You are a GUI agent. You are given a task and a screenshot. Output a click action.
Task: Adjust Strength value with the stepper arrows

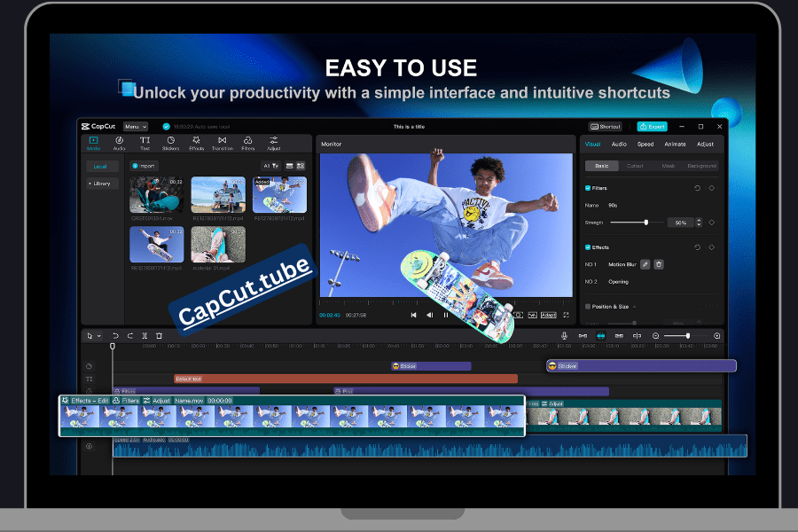[699, 223]
